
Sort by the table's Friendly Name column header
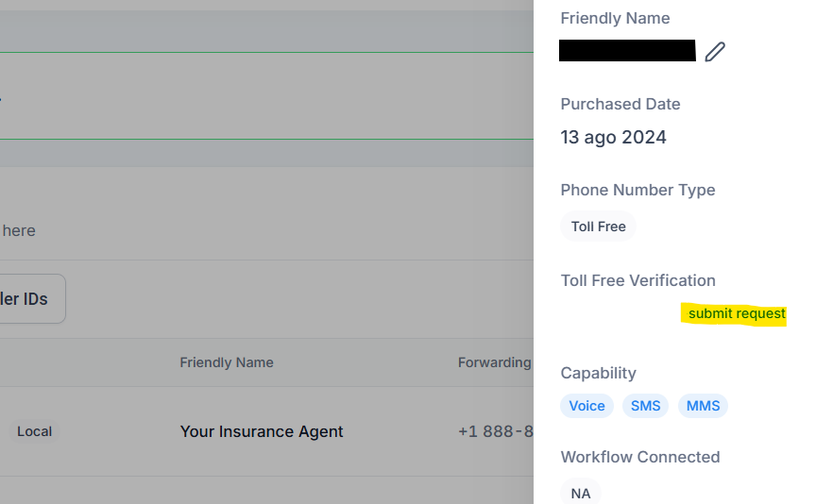pos(227,362)
